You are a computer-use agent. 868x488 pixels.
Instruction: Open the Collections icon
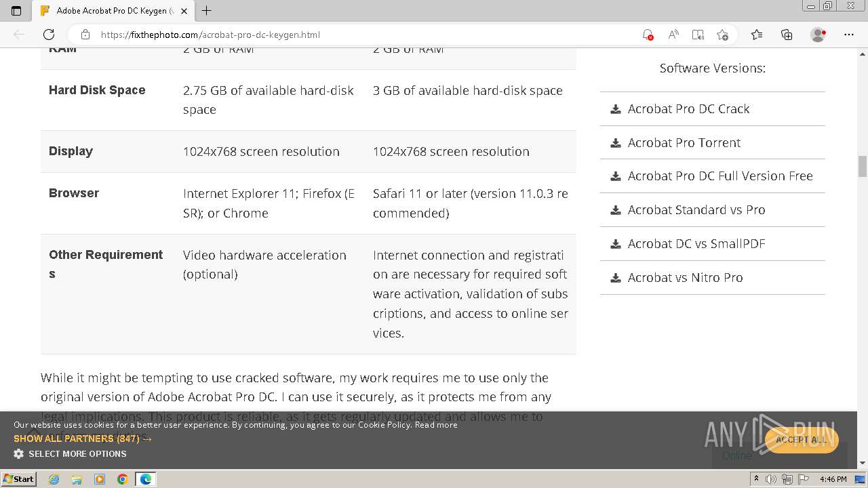[x=787, y=35]
